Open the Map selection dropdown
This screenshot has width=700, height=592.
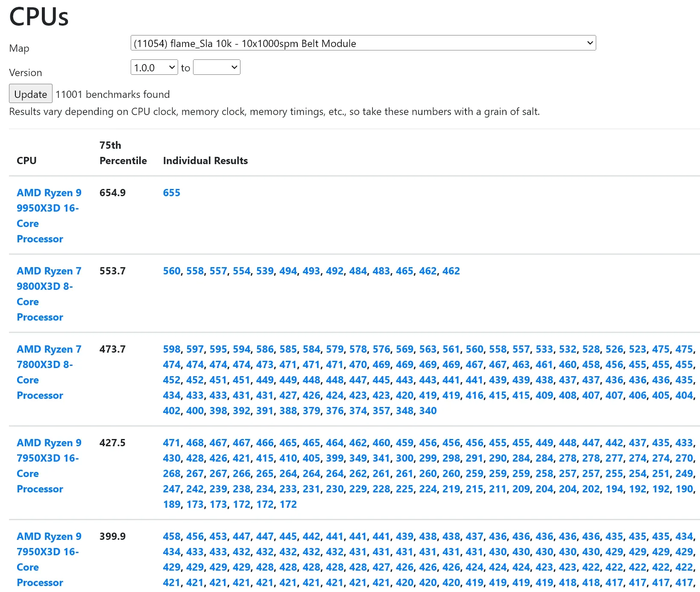tap(363, 43)
